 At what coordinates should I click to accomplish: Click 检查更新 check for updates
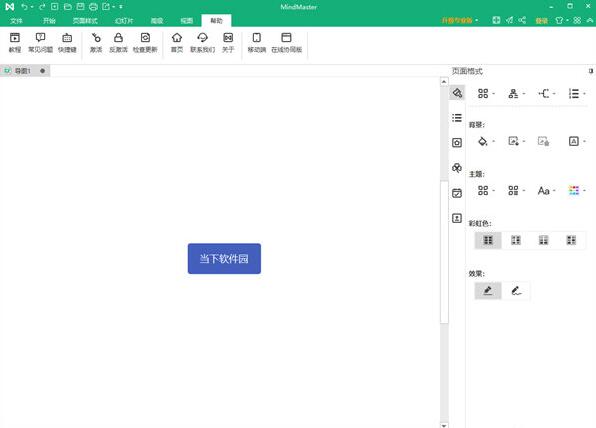click(145, 43)
